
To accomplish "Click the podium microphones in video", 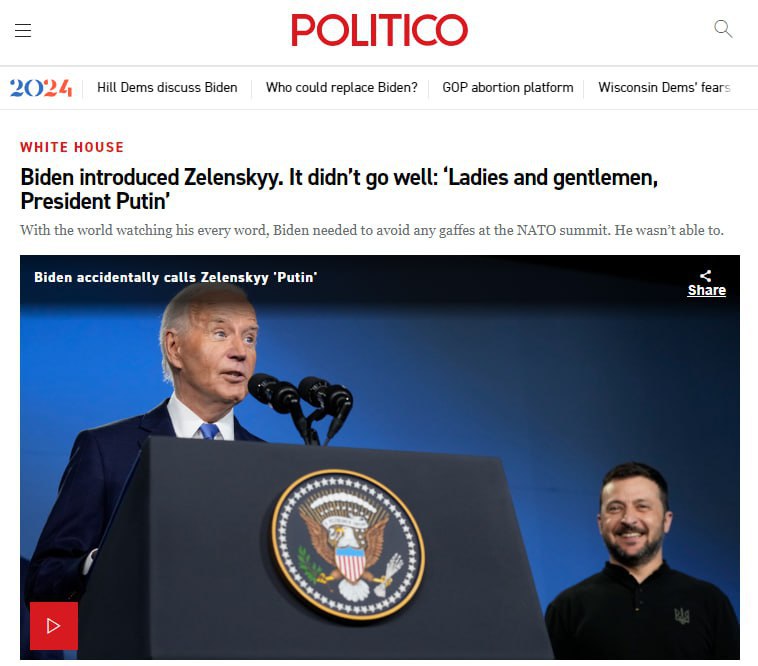I will pyautogui.click(x=302, y=404).
